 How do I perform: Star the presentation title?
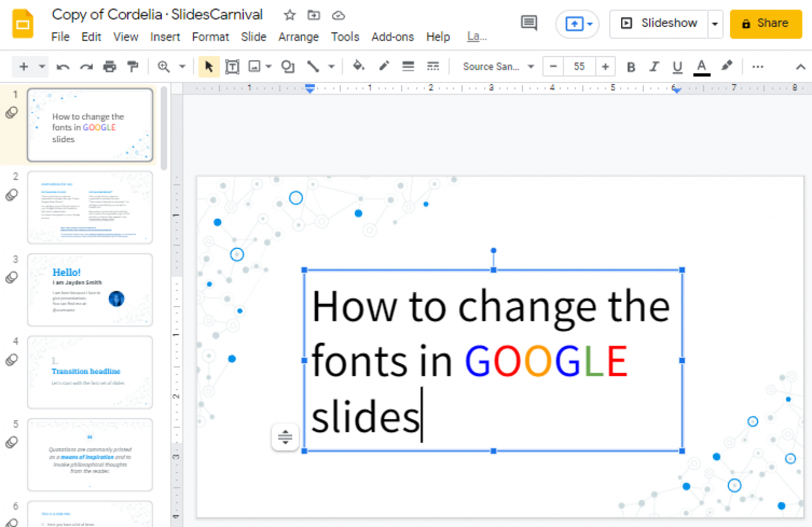pos(289,15)
